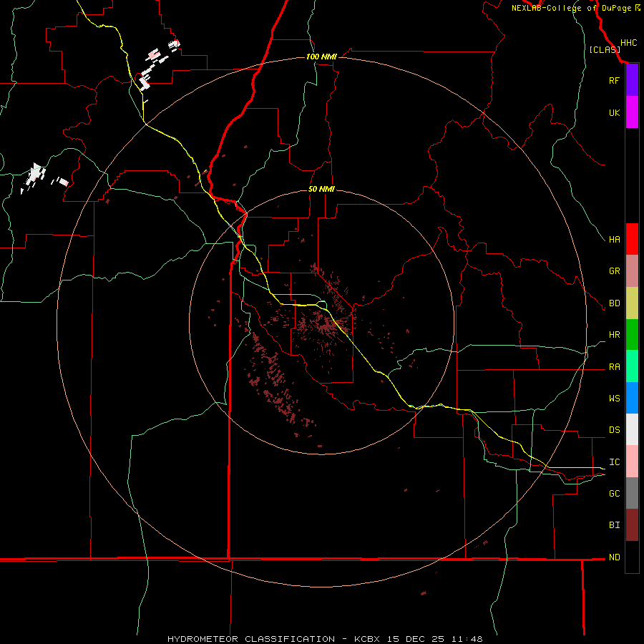The image size is (644, 644).
Task: Click the IC pink legend swatch
Action: tap(632, 462)
